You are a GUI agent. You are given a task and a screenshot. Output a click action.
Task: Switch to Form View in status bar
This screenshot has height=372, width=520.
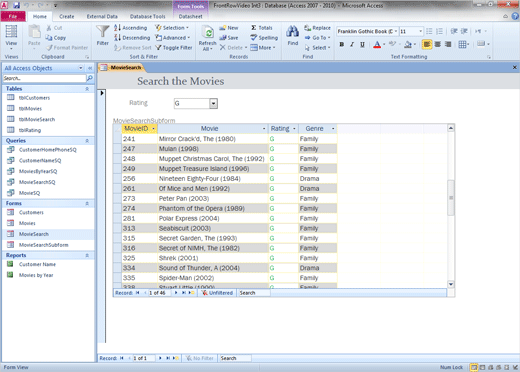474,367
